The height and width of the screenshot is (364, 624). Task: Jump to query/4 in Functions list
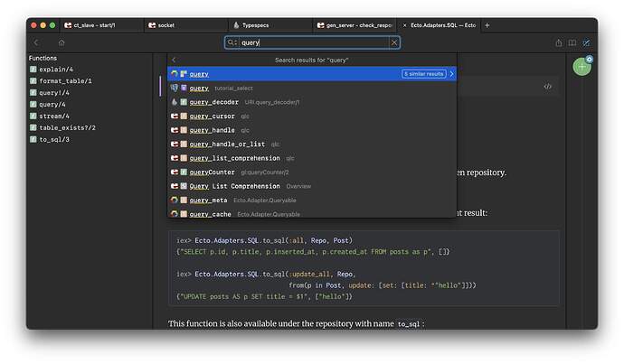[52, 104]
